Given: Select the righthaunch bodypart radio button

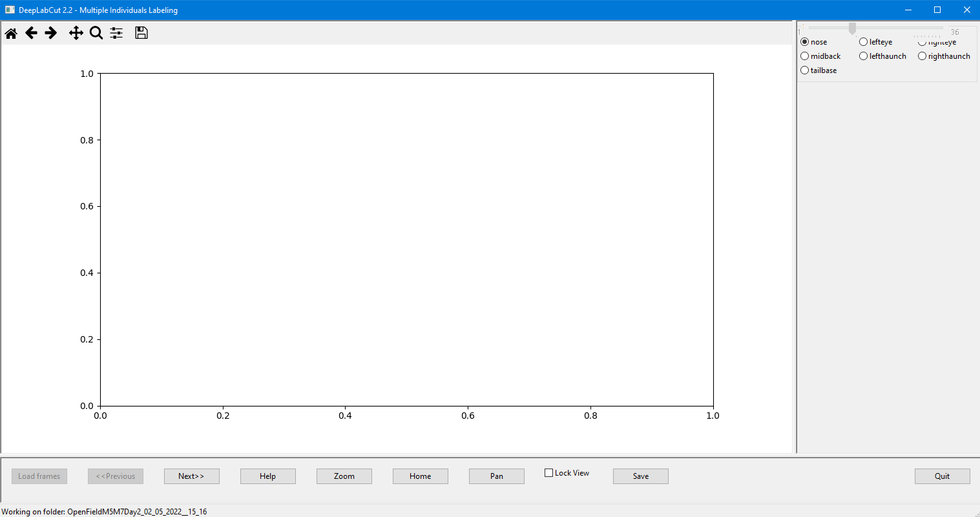Looking at the screenshot, I should tap(922, 56).
